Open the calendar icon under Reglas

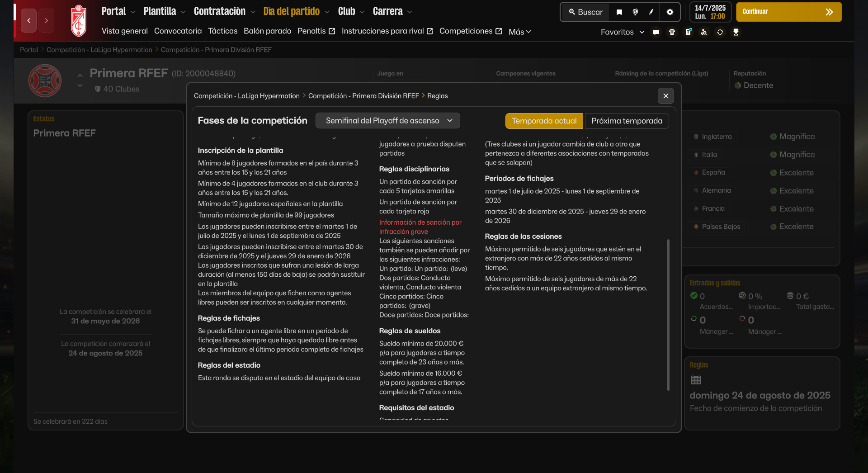[x=696, y=380]
